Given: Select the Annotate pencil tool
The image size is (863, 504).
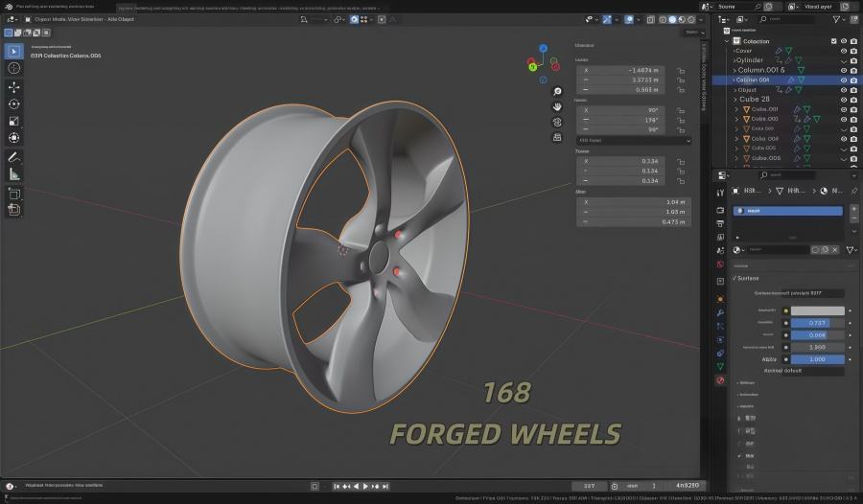Looking at the screenshot, I should [14, 156].
